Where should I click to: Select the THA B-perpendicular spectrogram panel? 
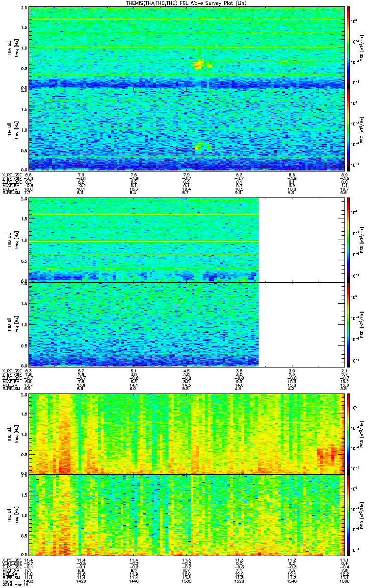186,48
